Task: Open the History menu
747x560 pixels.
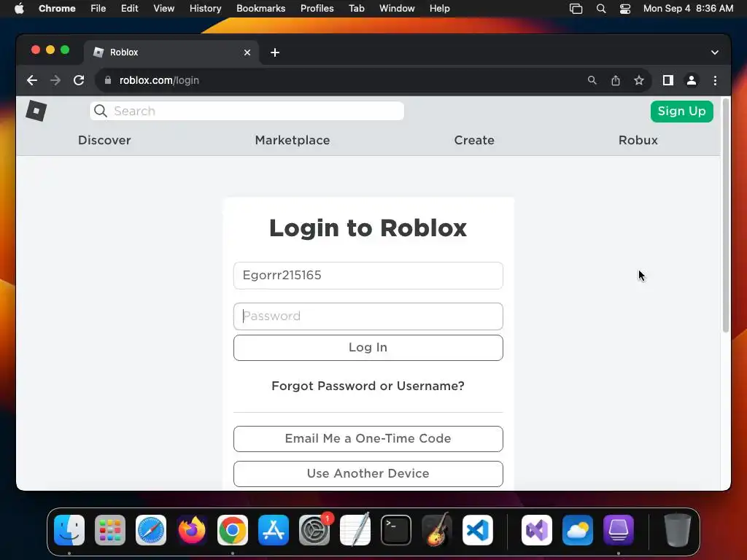Action: (205, 9)
